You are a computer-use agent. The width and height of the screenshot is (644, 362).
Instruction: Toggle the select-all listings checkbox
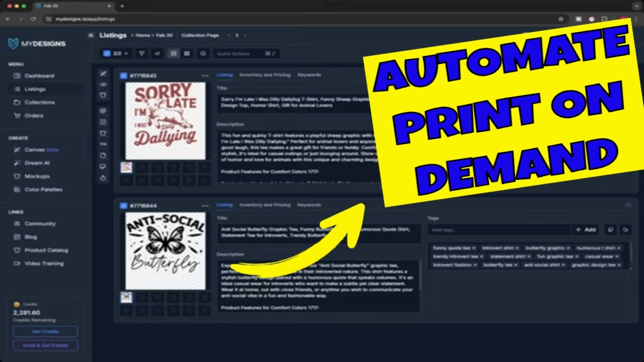pyautogui.click(x=107, y=53)
